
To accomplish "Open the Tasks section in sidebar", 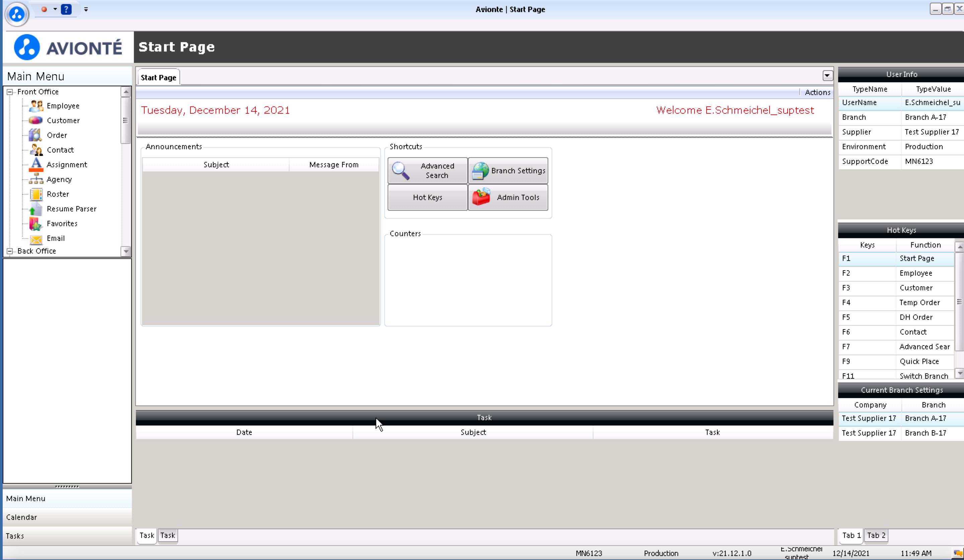I will click(x=15, y=536).
